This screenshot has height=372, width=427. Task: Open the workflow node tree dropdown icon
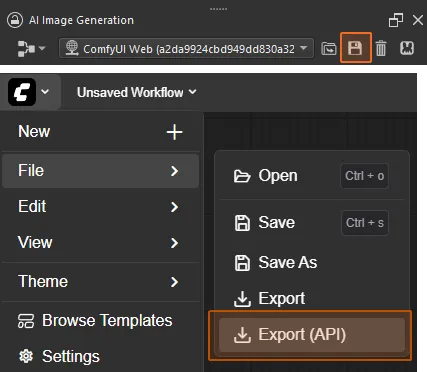point(31,49)
